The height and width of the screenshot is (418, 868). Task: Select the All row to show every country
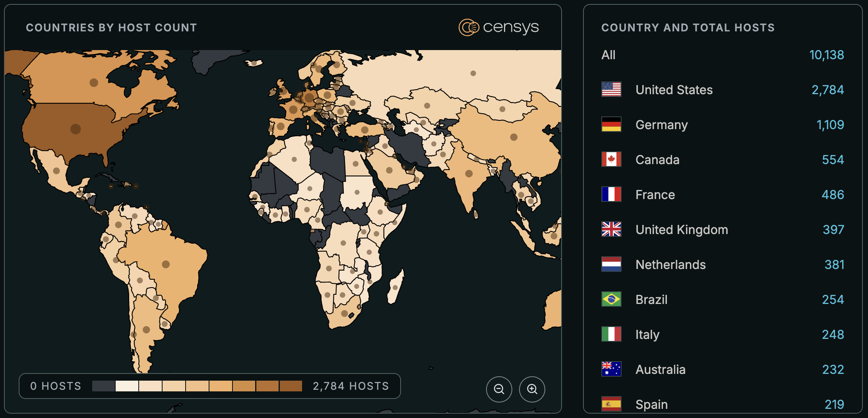(608, 55)
